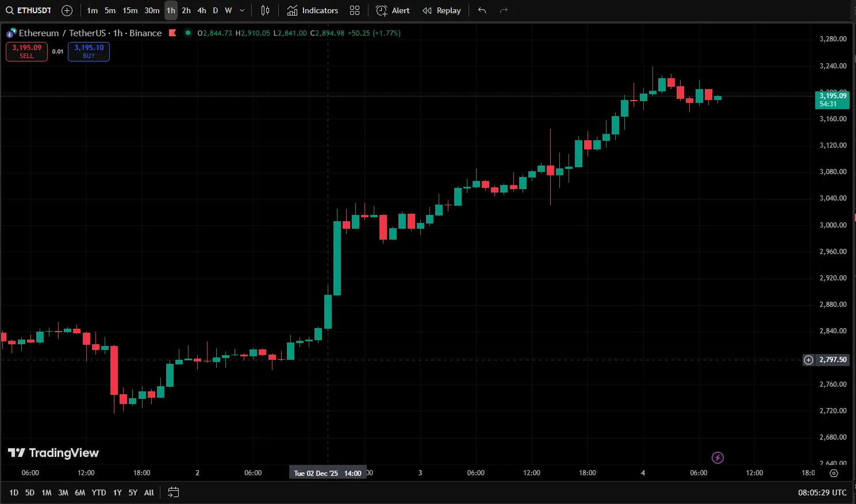Switch to the daily D interval
856x504 pixels.
tap(216, 10)
